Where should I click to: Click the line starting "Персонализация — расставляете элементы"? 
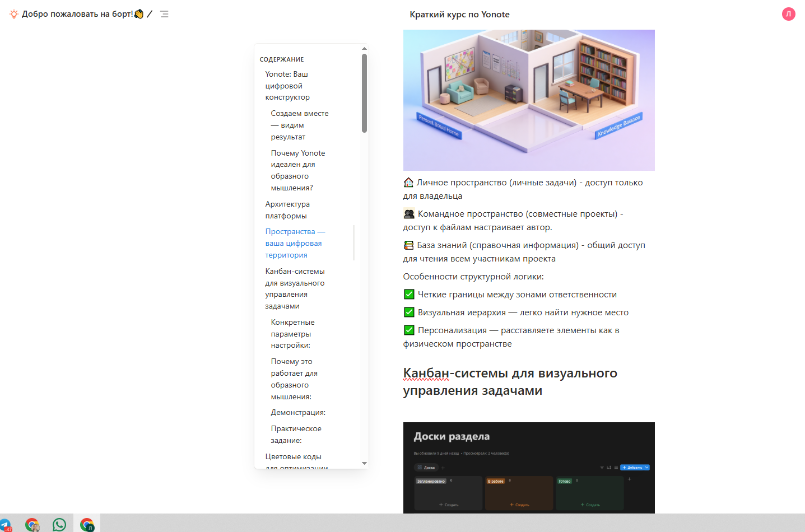point(511,337)
